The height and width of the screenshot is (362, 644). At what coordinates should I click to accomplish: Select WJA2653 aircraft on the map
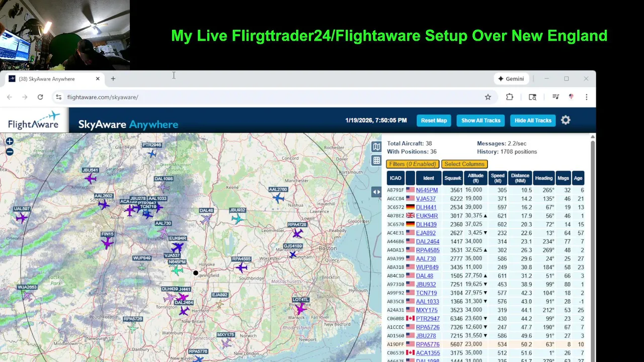(x=28, y=296)
